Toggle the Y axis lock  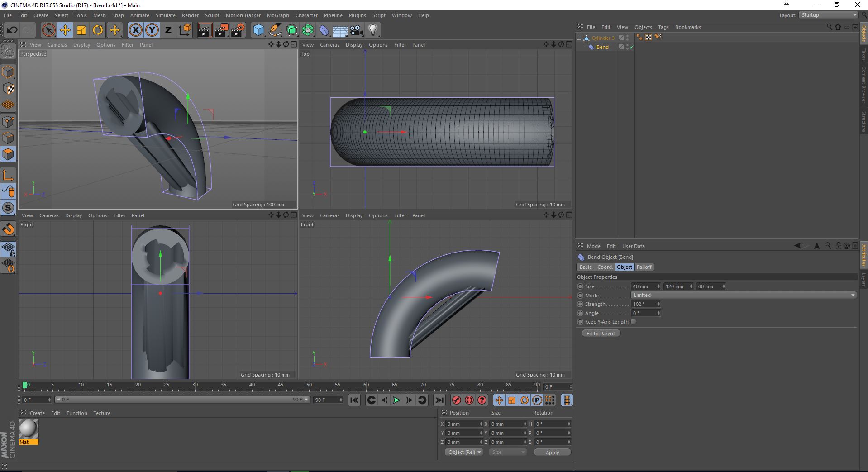pyautogui.click(x=152, y=30)
